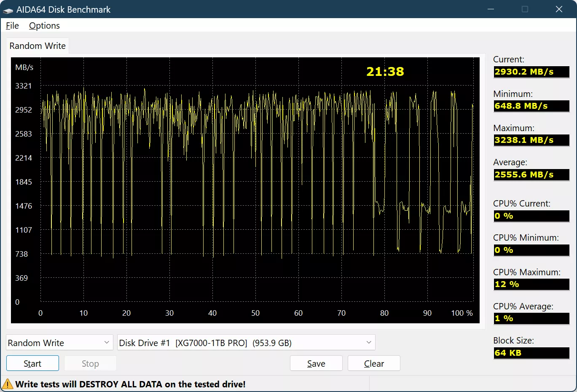This screenshot has height=392, width=577.
Task: Click the CPU% Minimum value field
Action: [531, 250]
